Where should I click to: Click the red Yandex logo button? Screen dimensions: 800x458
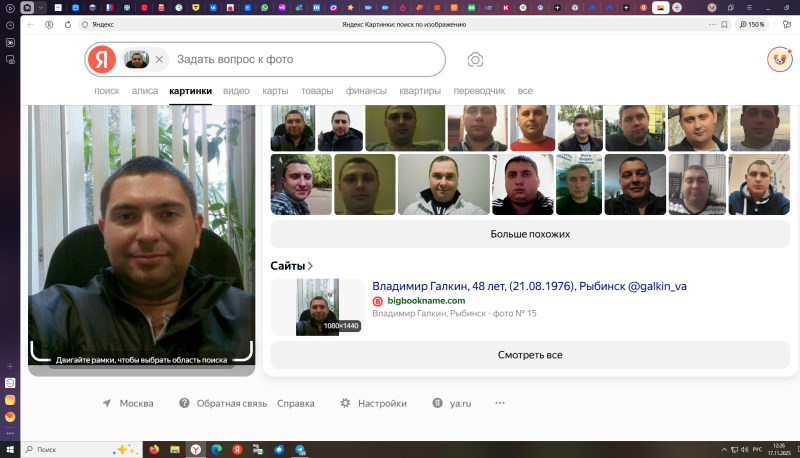coord(101,60)
